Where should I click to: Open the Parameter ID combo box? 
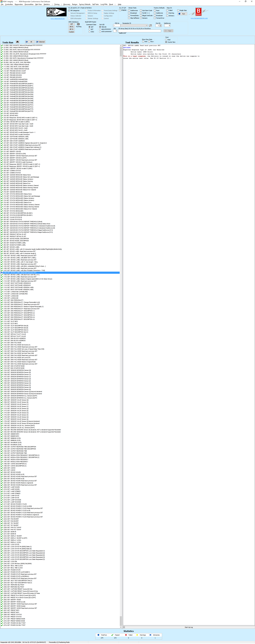[146, 25]
